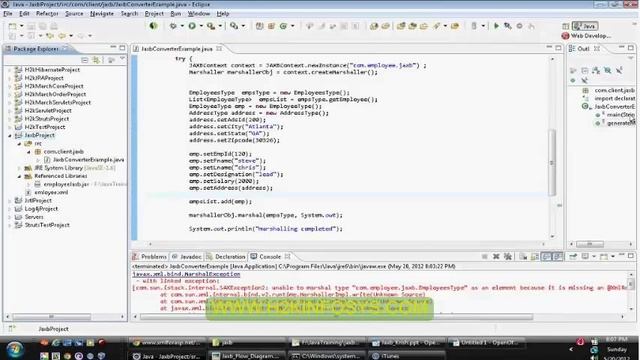Screen dimensions: 640x360
Task: Click the Open Type toolbar icon
Action: tap(374, 26)
